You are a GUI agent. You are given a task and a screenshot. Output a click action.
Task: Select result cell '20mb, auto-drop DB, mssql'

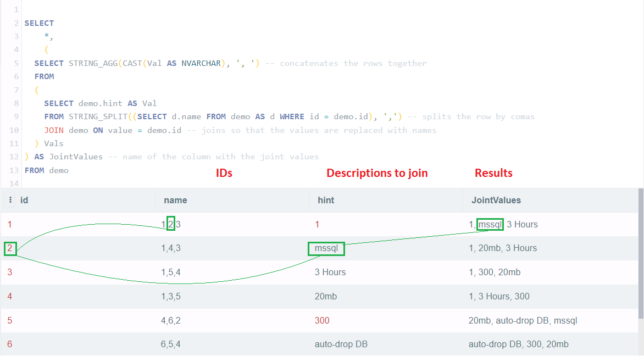coord(523,321)
